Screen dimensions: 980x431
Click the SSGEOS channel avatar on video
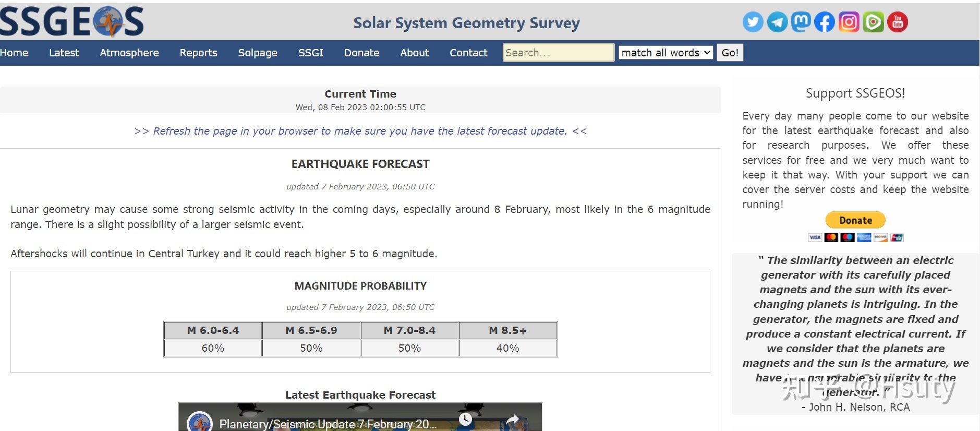tap(200, 423)
